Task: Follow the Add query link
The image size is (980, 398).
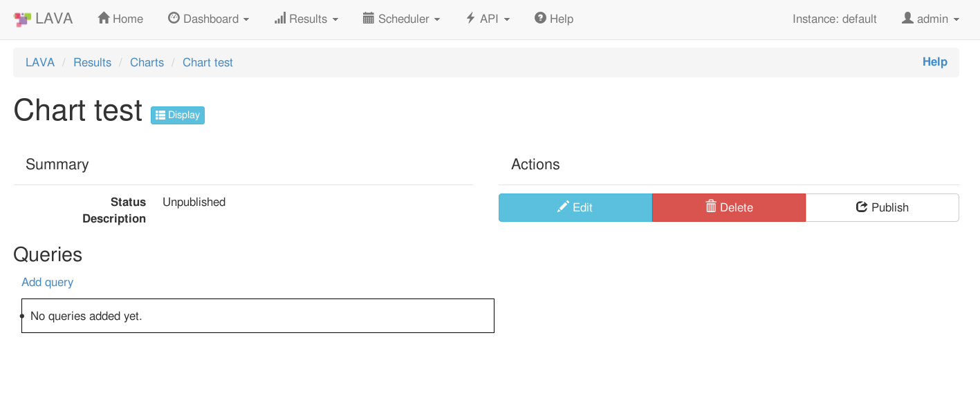Action: [47, 282]
